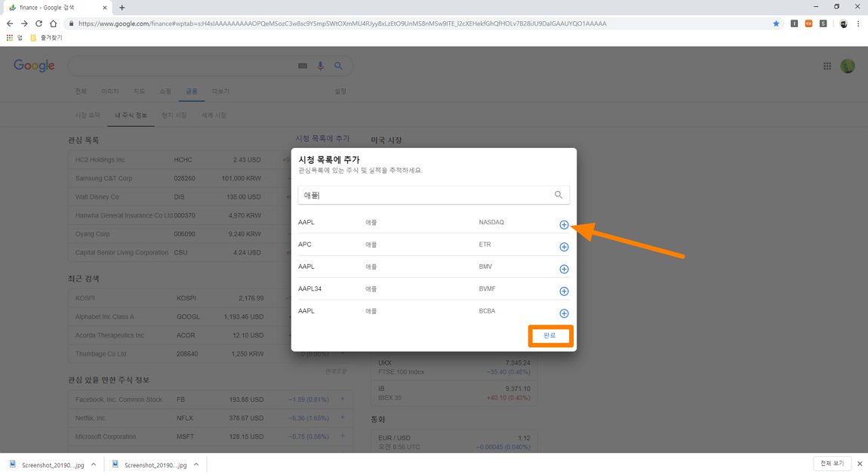
Task: Open the 설정 settings link
Action: click(x=340, y=91)
